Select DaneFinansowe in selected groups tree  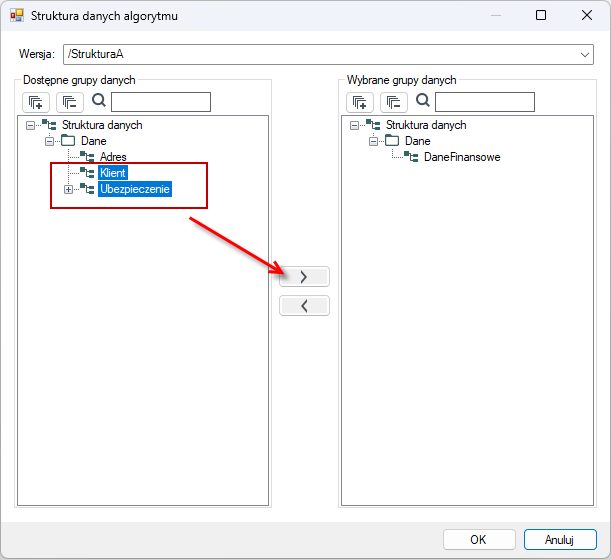point(462,157)
